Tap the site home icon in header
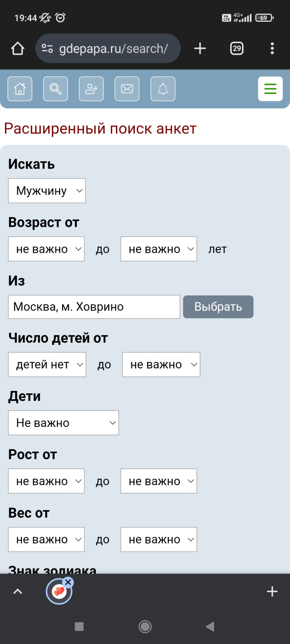This screenshot has width=290, height=644. [x=20, y=89]
